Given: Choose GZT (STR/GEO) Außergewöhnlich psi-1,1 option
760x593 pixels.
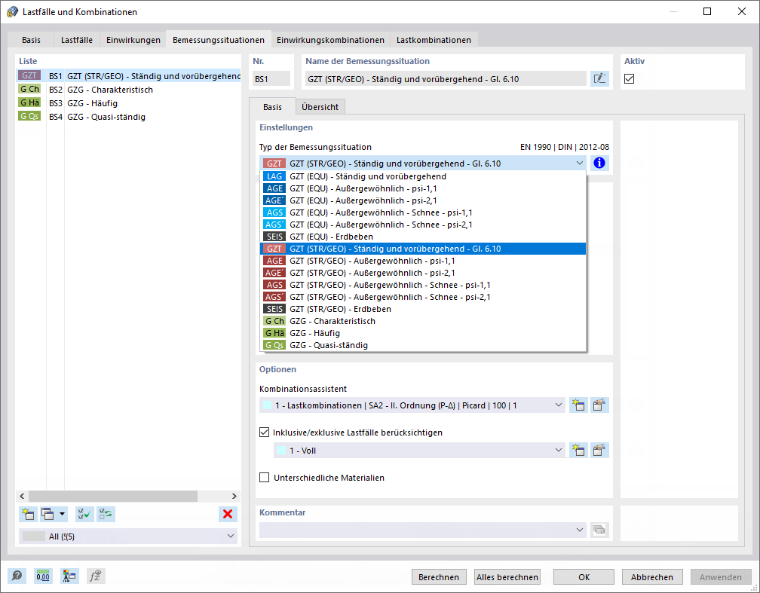Looking at the screenshot, I should click(423, 261).
